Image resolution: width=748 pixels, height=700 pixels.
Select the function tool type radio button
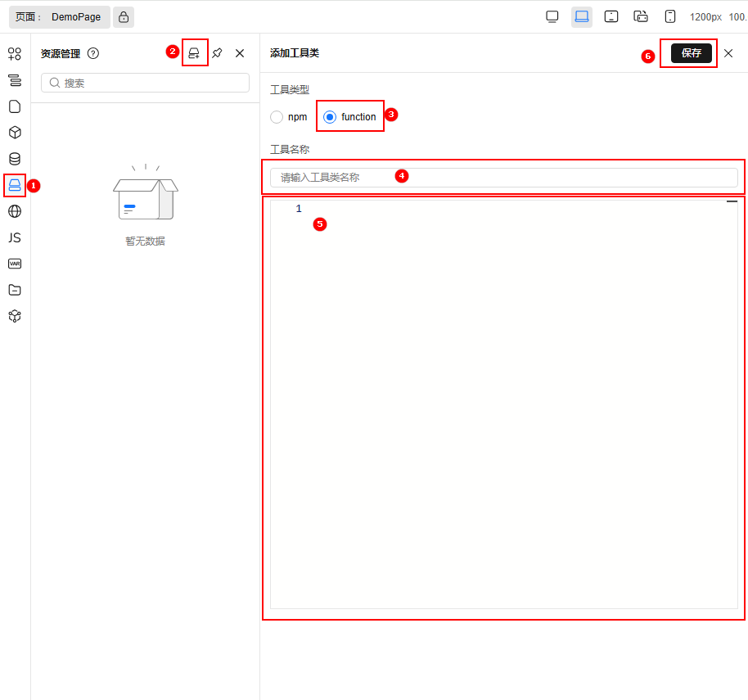(329, 116)
